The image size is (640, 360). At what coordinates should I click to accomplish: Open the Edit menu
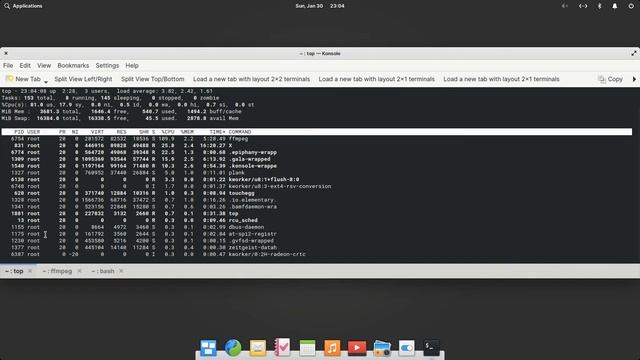click(x=25, y=66)
